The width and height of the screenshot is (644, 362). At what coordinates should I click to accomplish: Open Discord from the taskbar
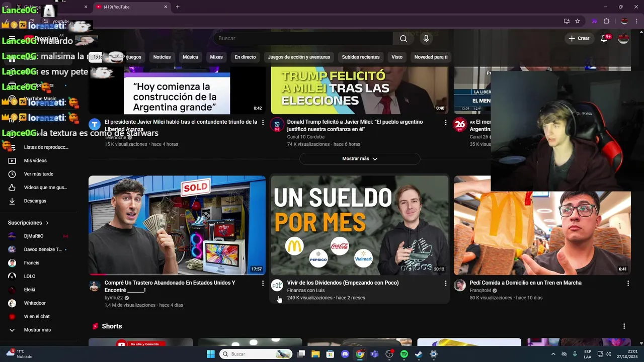tap(345, 354)
